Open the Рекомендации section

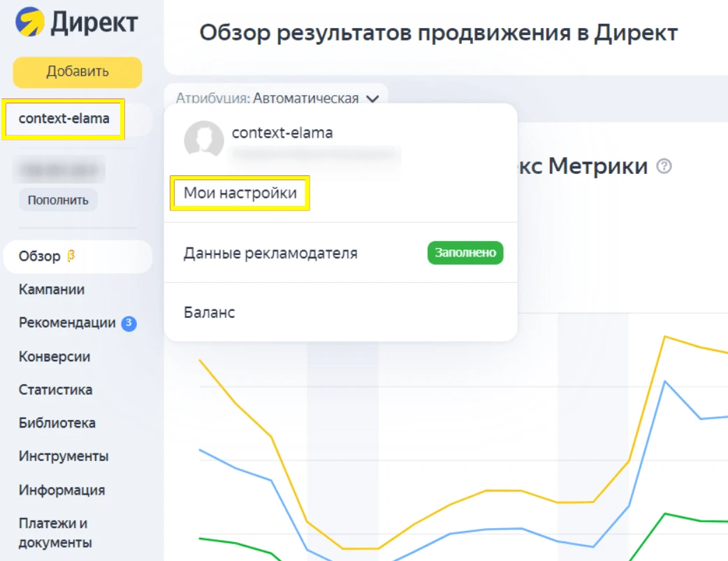tap(67, 323)
